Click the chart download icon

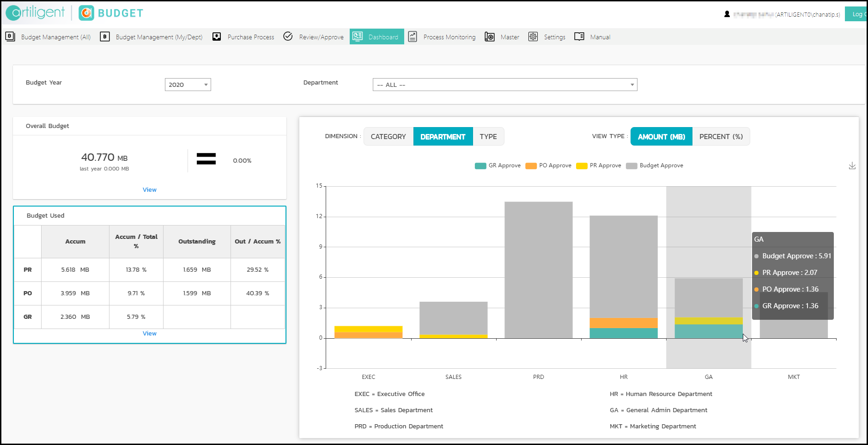(852, 165)
